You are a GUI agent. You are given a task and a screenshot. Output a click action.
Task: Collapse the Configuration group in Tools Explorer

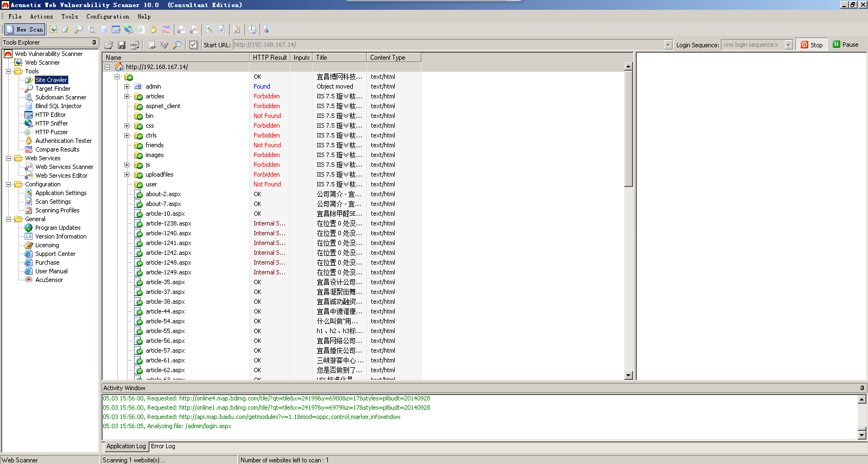(x=8, y=184)
